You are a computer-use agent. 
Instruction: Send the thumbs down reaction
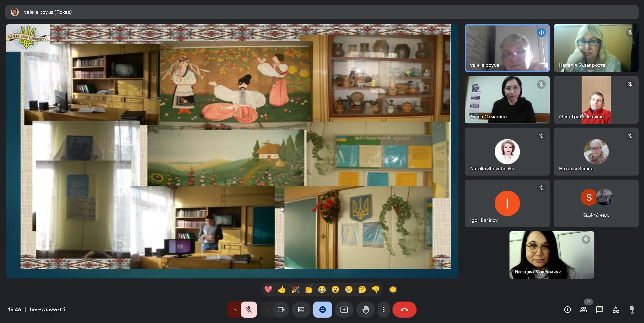(x=376, y=289)
